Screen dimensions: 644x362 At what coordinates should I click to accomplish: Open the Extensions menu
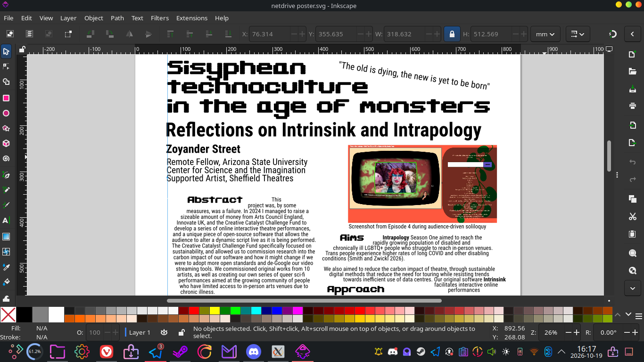(192, 18)
